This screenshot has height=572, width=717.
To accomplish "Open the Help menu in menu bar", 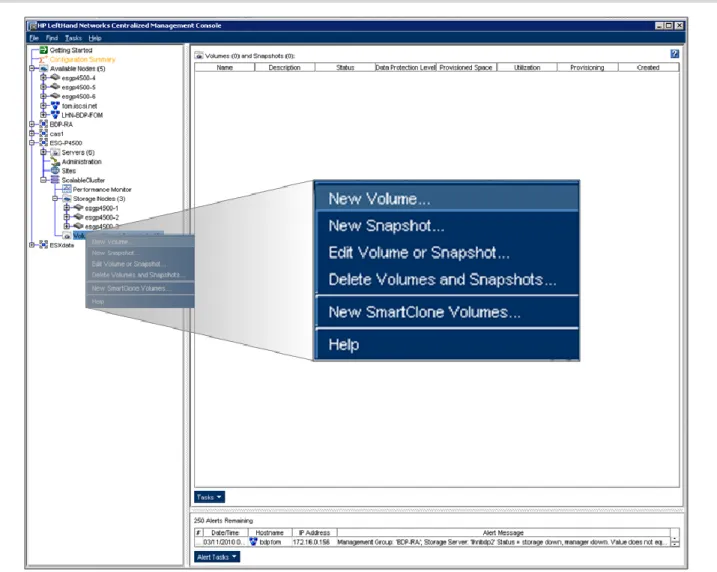I will pyautogui.click(x=95, y=38).
